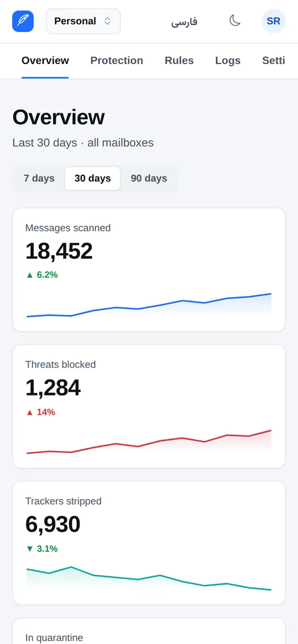Go to the Logs tab
298x644 pixels.
tap(228, 61)
